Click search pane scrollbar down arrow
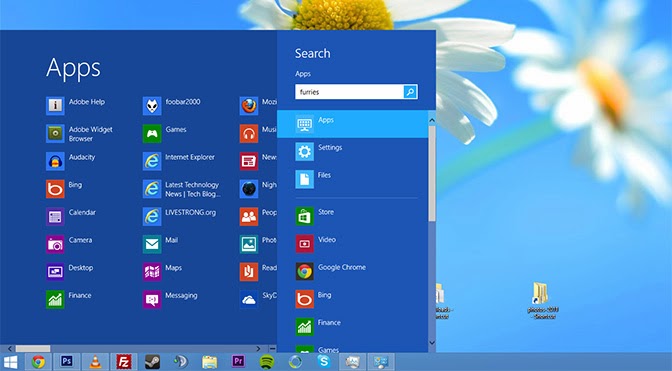 [x=432, y=343]
